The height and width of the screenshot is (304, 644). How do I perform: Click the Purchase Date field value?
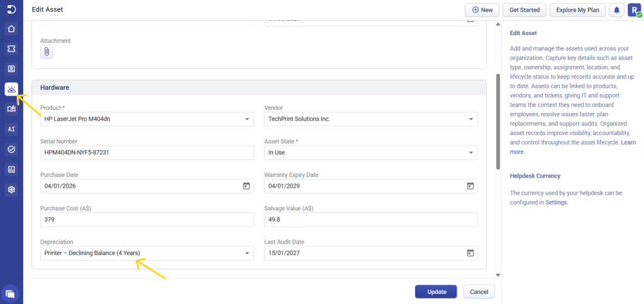60,186
